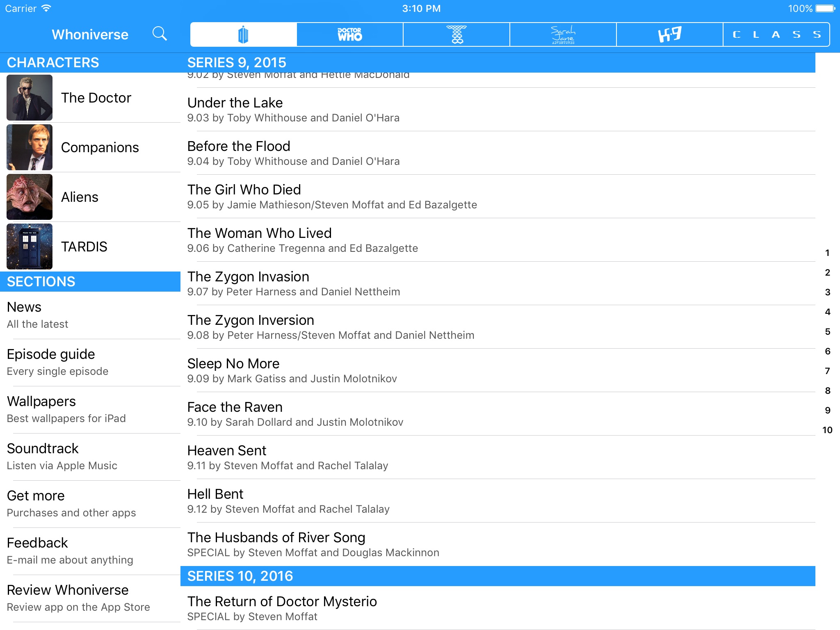Jump to series 1 in index
The height and width of the screenshot is (630, 840).
pos(827,253)
